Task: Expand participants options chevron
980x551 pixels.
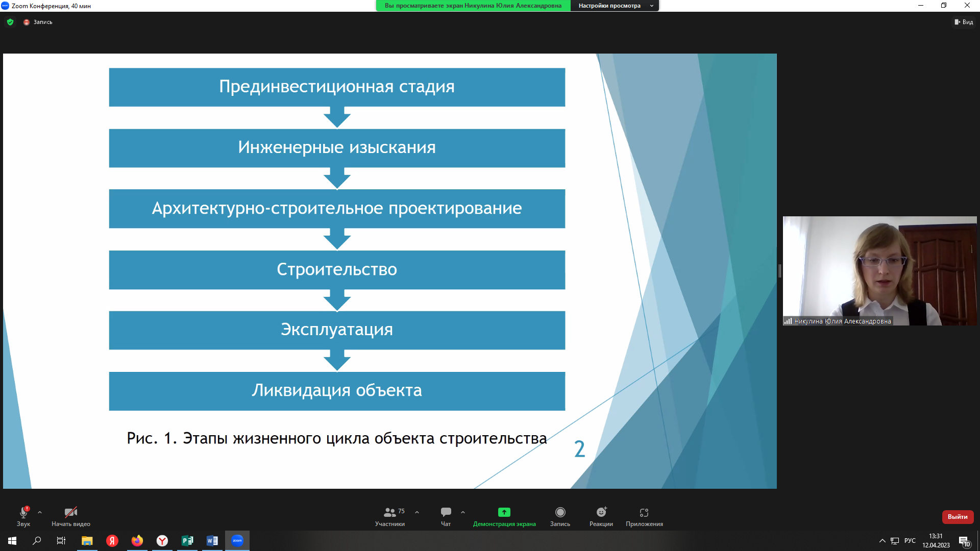Action: pos(417,512)
